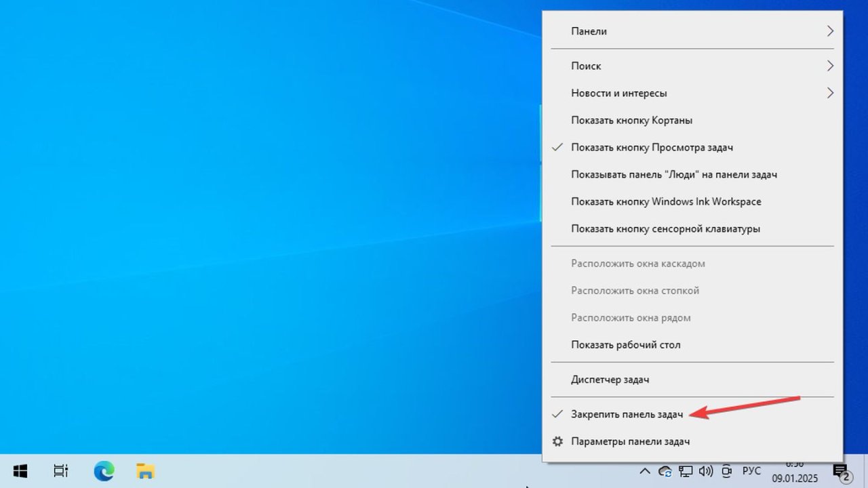Enable 'Показать кнопку Кортаны' option

point(631,120)
